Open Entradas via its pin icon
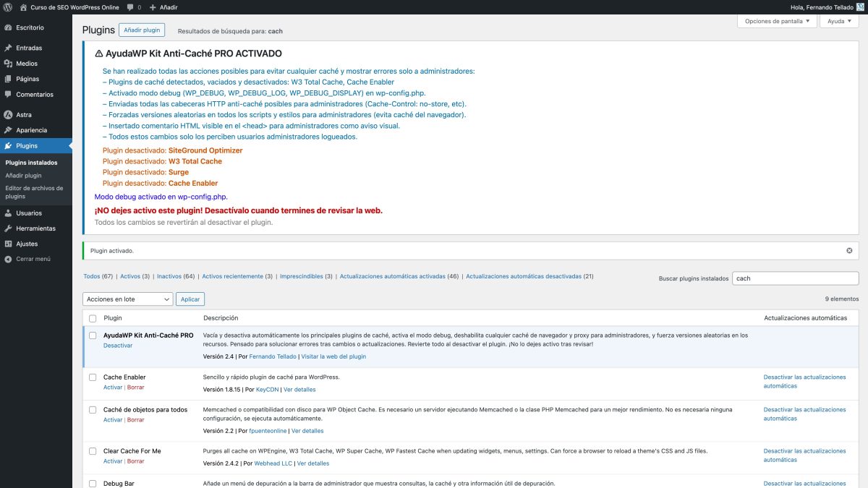Viewport: 868px width, 488px height. [8, 48]
